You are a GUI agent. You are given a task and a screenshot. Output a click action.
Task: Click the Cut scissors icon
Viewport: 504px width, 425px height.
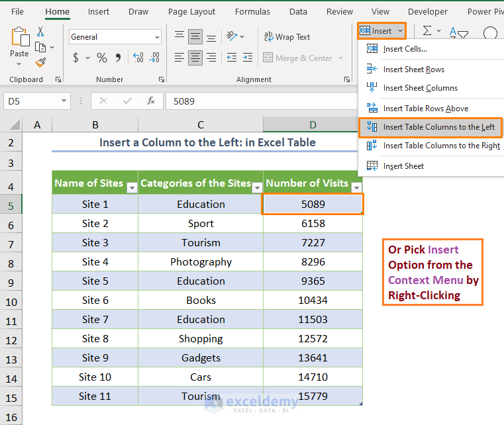pyautogui.click(x=40, y=32)
